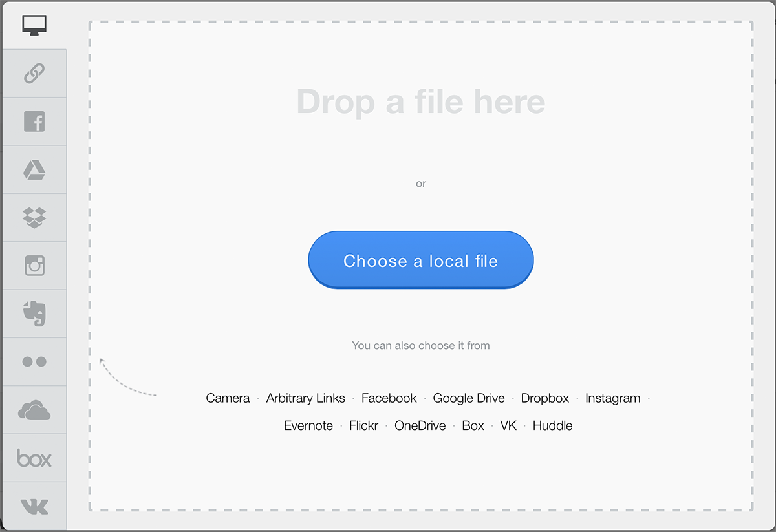Screen dimensions: 776x532
Task: Open the Evernote text link
Action: pyautogui.click(x=308, y=425)
